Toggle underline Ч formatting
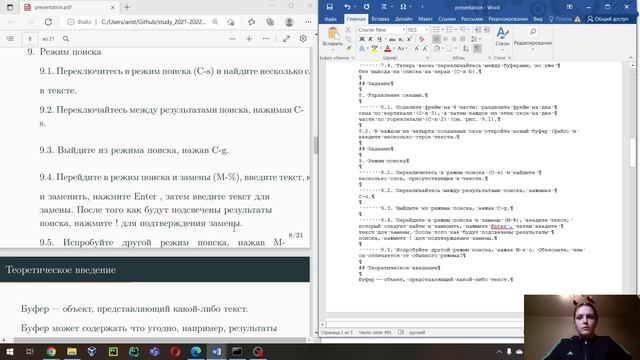Image resolution: width=640 pixels, height=360 pixels. coord(379,39)
